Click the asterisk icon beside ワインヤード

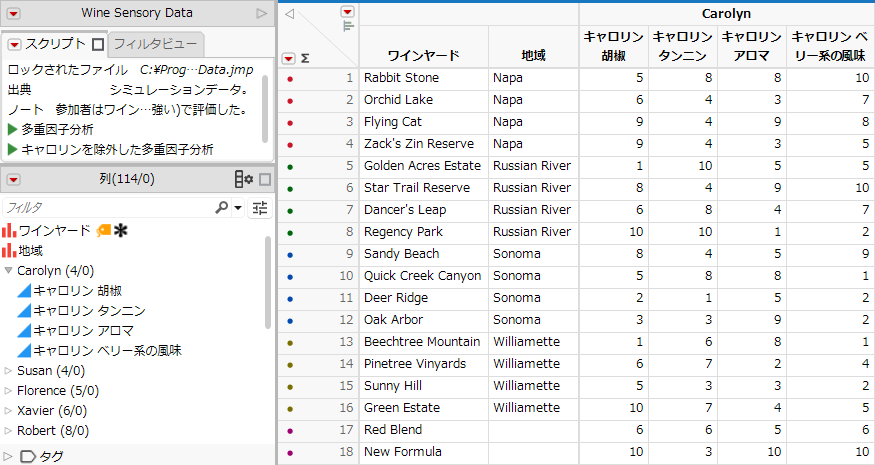click(121, 230)
